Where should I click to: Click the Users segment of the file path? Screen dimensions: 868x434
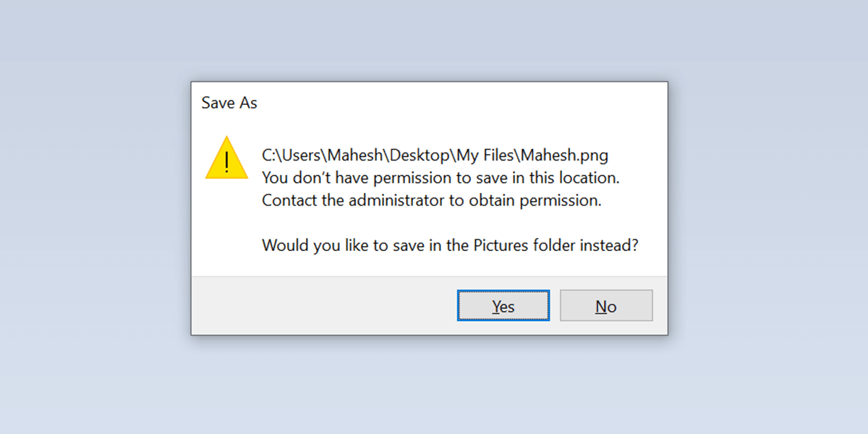301,156
